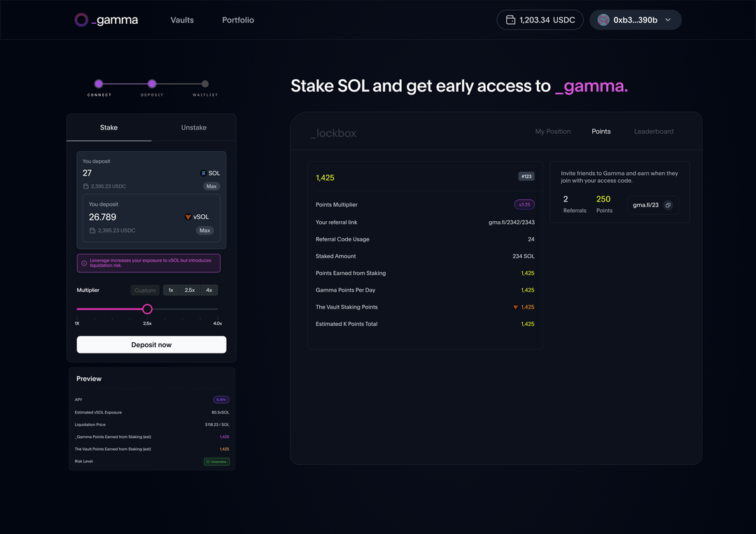Click the x3.25 points multiplier badge
This screenshot has height=534, width=756.
pyautogui.click(x=524, y=204)
